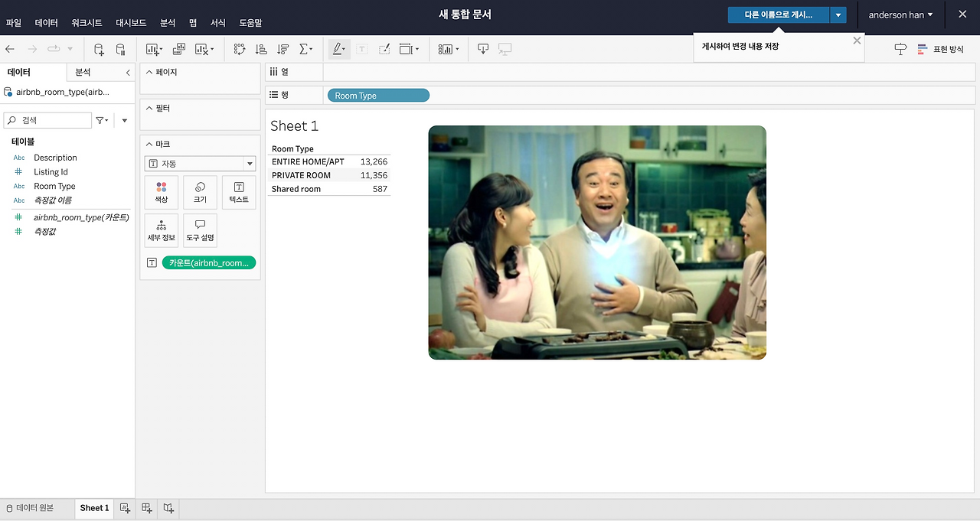Click the 다른 이름으로 게시 button
Screen dimensions: 980x521
[x=778, y=15]
